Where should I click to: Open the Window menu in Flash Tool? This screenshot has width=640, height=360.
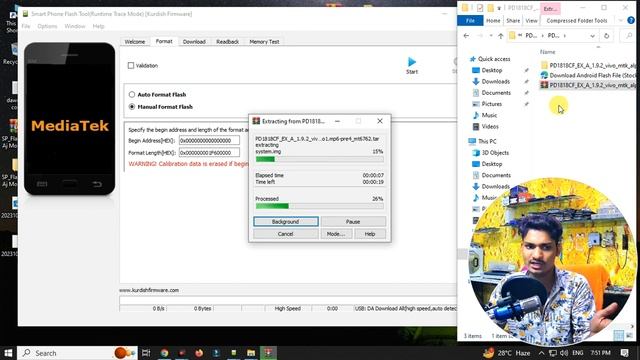click(x=75, y=26)
